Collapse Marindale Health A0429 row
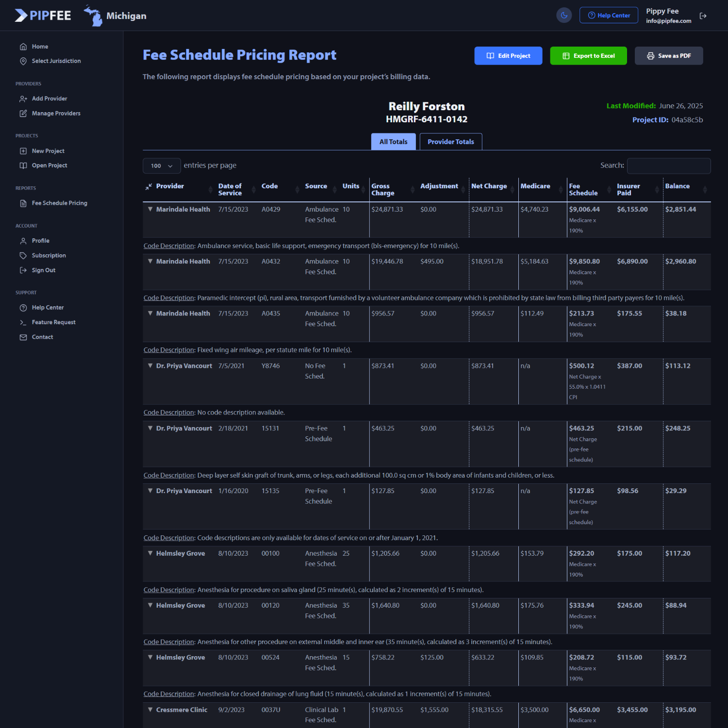The height and width of the screenshot is (728, 728). [150, 209]
